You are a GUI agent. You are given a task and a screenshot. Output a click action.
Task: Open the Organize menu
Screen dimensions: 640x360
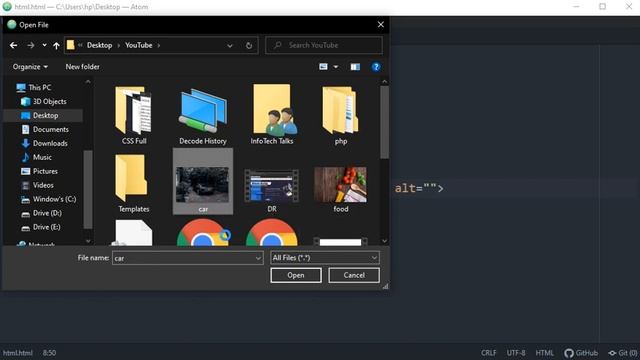click(x=30, y=67)
